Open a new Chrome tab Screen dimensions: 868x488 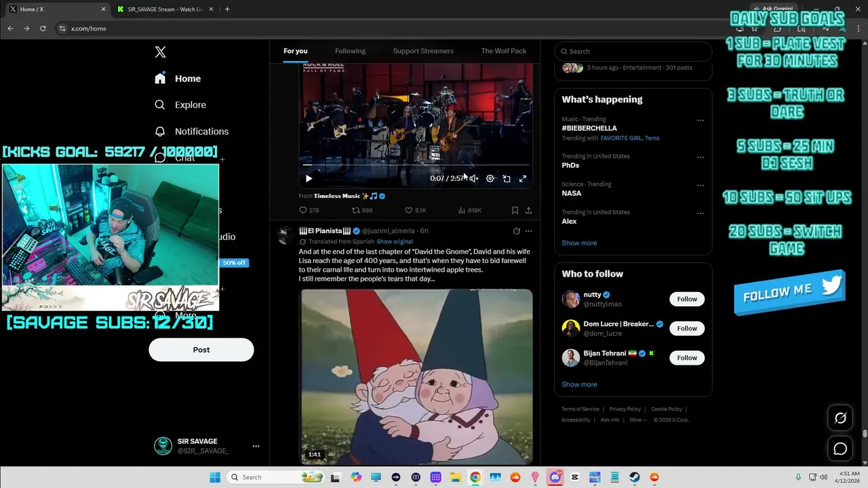(x=227, y=9)
